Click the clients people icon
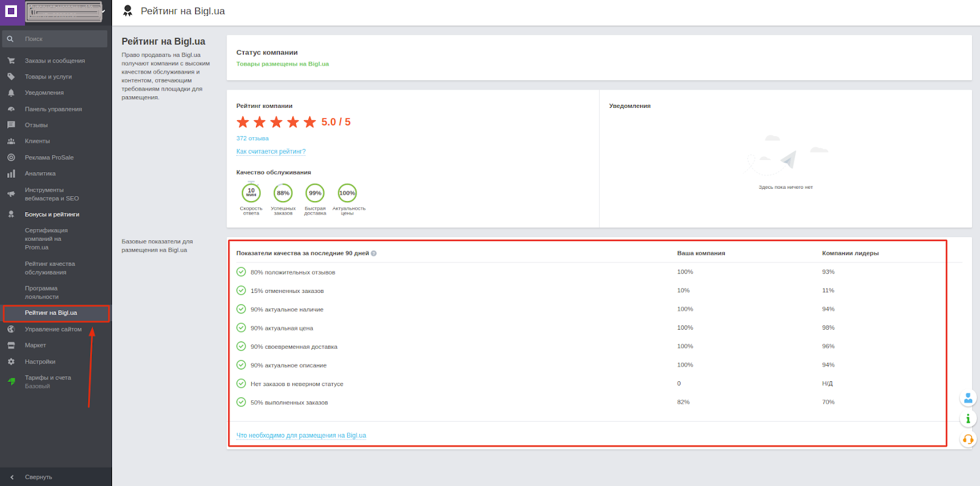 (x=11, y=141)
